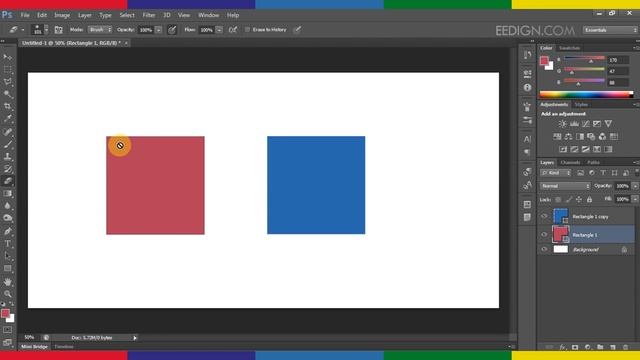The image size is (640, 360).
Task: Hide the Rectangle 1 copy layer
Action: click(544, 216)
